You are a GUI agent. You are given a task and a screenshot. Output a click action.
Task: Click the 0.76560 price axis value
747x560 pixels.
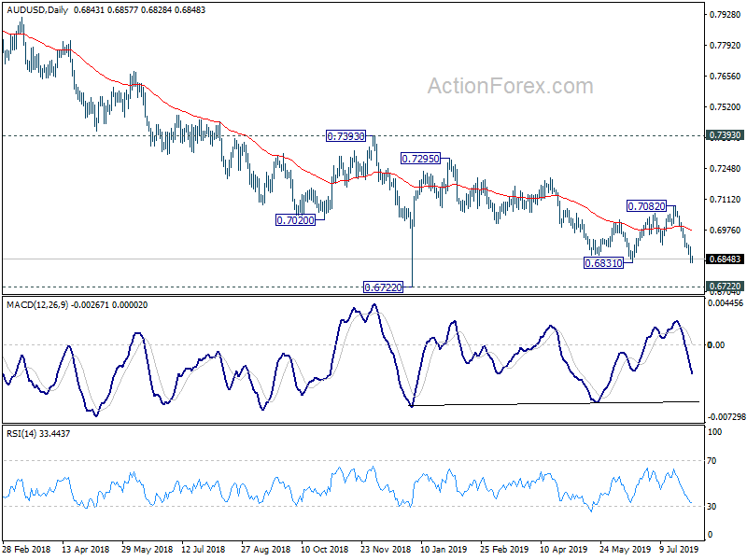(726, 77)
